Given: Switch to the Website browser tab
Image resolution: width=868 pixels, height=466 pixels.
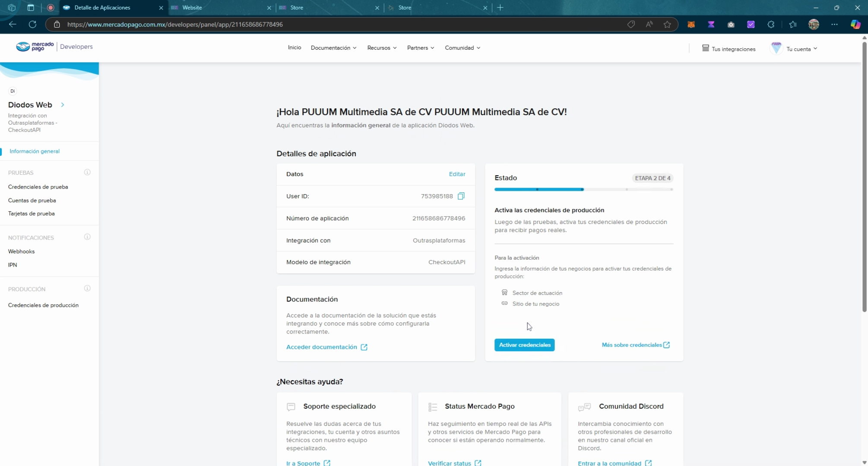Looking at the screenshot, I should coord(221,8).
